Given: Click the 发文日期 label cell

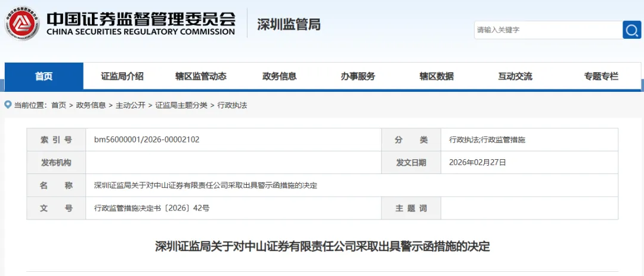Looking at the screenshot, I should (x=411, y=163).
